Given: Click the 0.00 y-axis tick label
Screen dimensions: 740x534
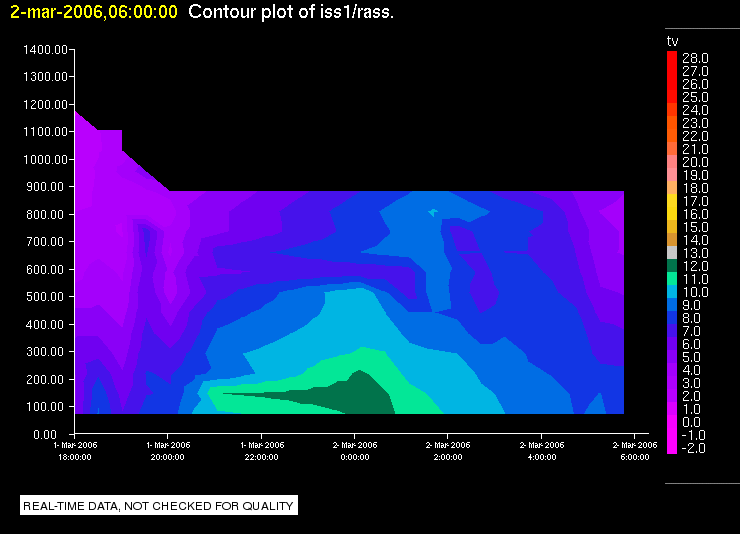Looking at the screenshot, I should tap(45, 434).
